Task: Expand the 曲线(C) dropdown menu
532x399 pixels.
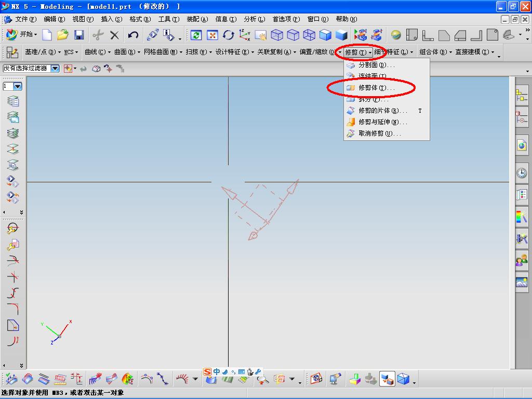Action: 98,52
